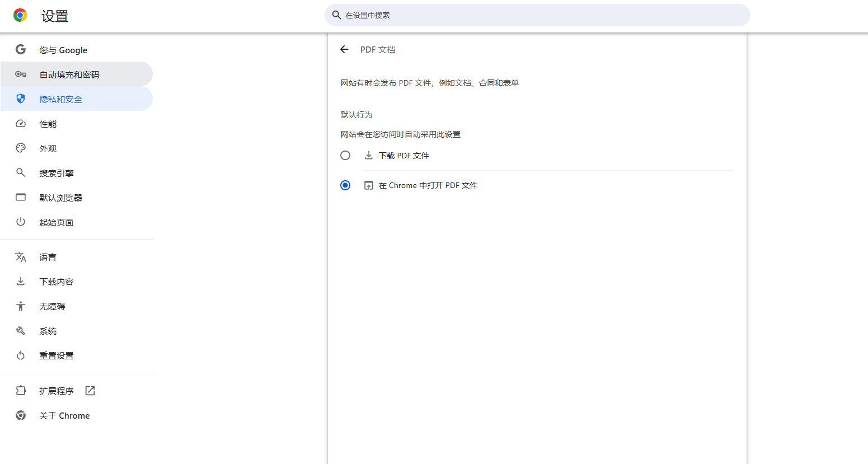Screen dimensions: 868x464
Task: Click the Chrome logo beside 设置
Action: tap(20, 16)
